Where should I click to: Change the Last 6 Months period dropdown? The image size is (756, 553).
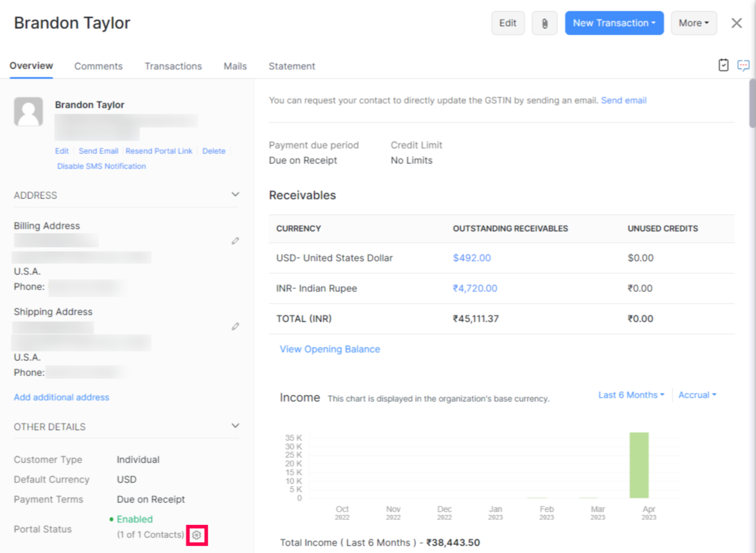tap(630, 395)
